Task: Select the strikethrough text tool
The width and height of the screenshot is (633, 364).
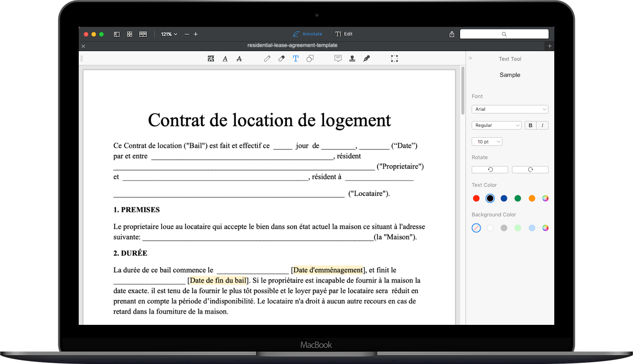Action: click(x=239, y=58)
